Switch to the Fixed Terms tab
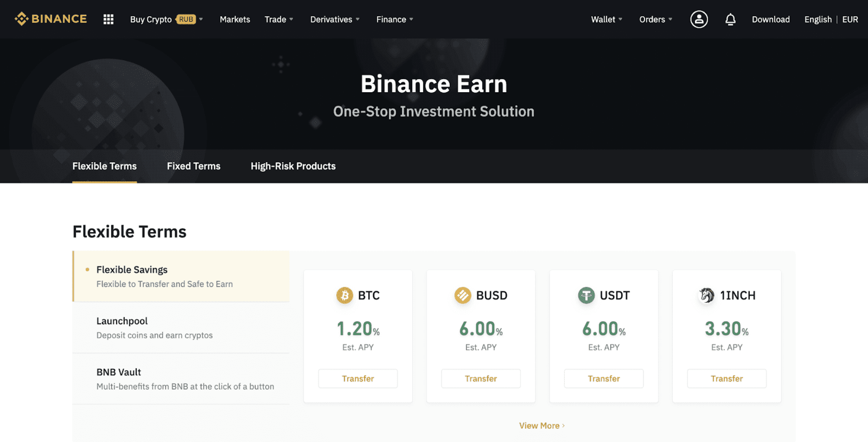 [x=193, y=166]
